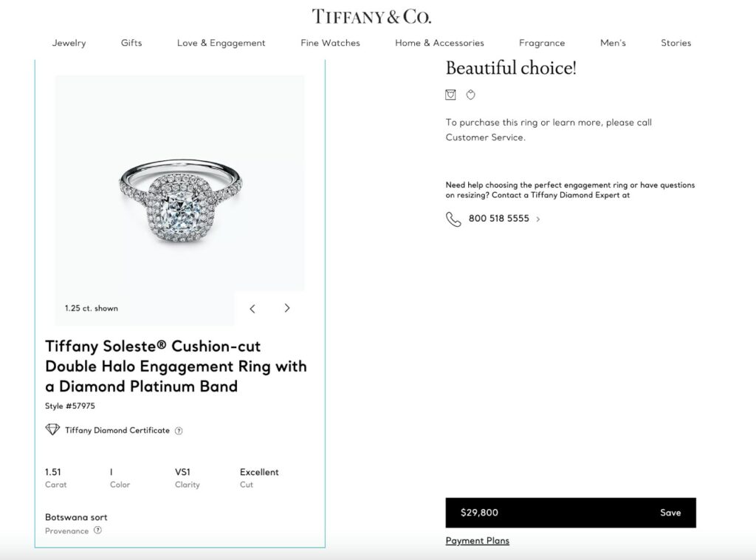Open the Payment Plans link
Viewport: 756px width, 560px height.
(477, 541)
